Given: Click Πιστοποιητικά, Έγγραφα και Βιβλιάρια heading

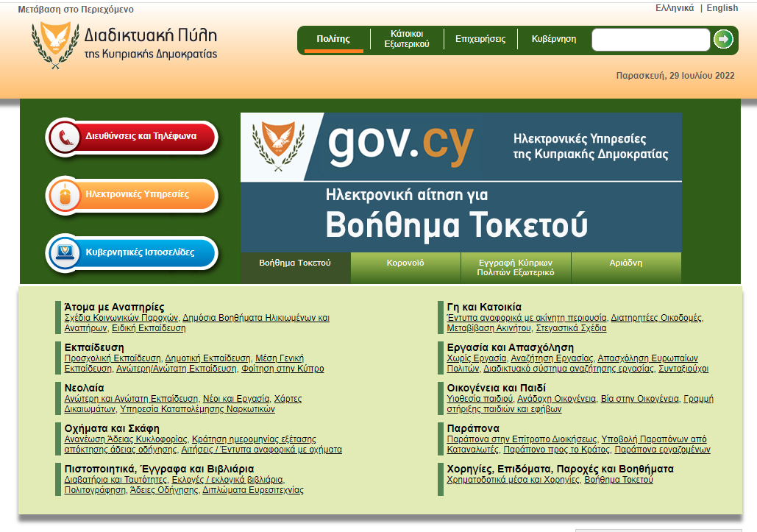Looking at the screenshot, I should point(160,469).
